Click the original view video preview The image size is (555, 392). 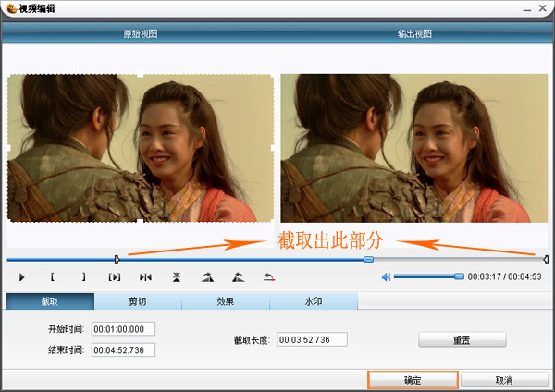(x=141, y=148)
